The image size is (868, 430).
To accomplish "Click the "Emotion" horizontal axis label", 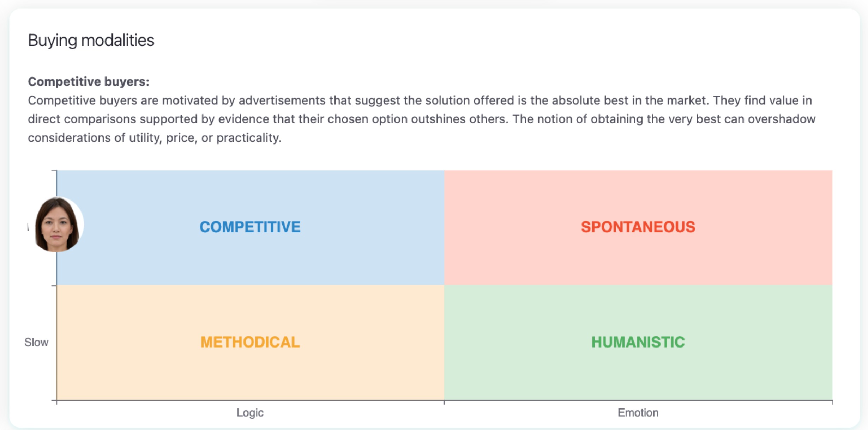I will click(638, 412).
